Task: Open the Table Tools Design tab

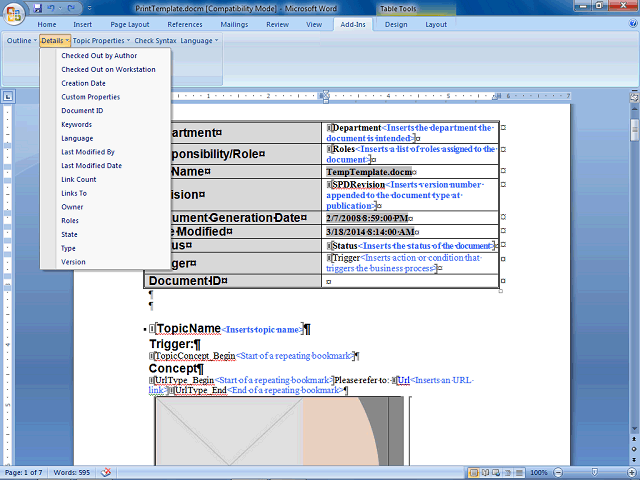Action: click(396, 24)
